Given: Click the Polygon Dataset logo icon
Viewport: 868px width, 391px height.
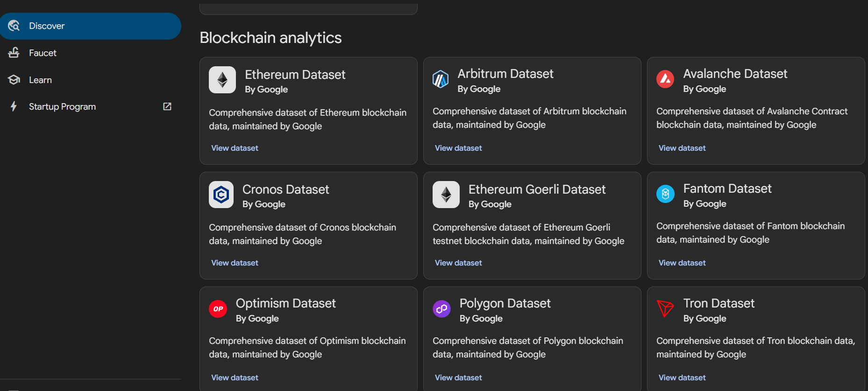Looking at the screenshot, I should [x=441, y=308].
